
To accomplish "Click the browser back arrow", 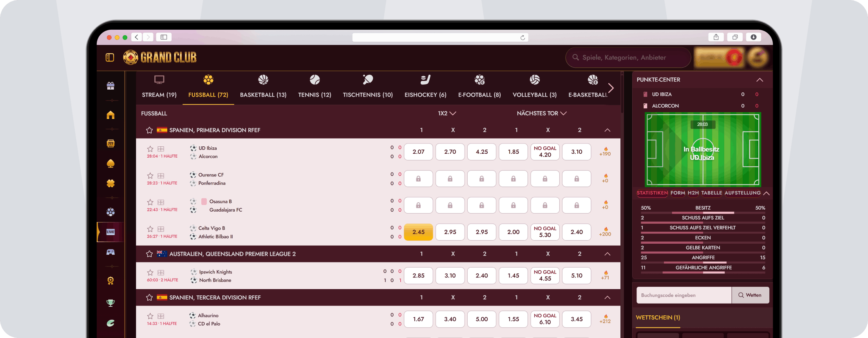I will pos(136,37).
